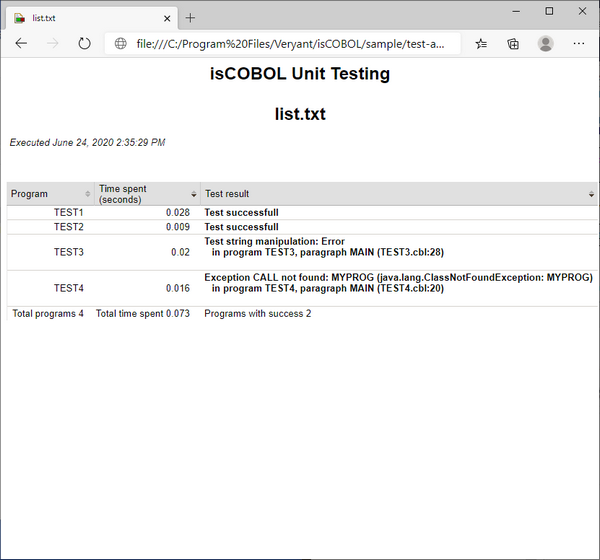Reload the page with the refresh icon

pyautogui.click(x=84, y=44)
